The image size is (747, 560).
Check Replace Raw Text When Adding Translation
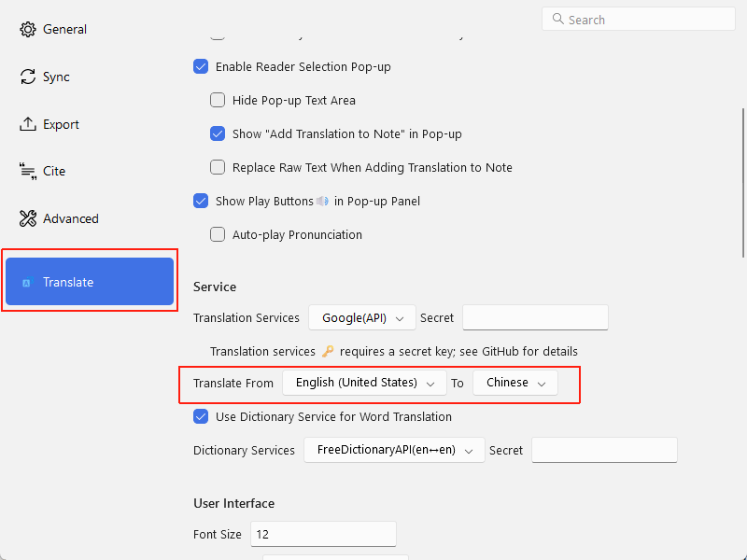[218, 167]
